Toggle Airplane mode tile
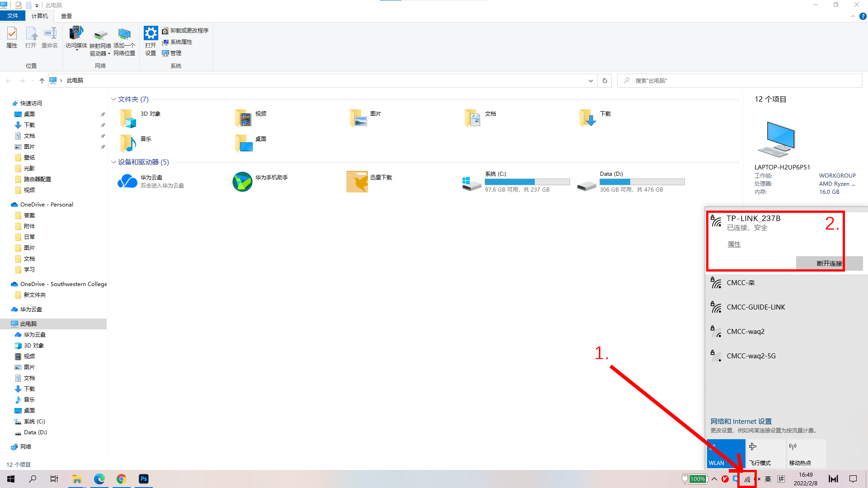Screen dimensions: 868x488 766,453
